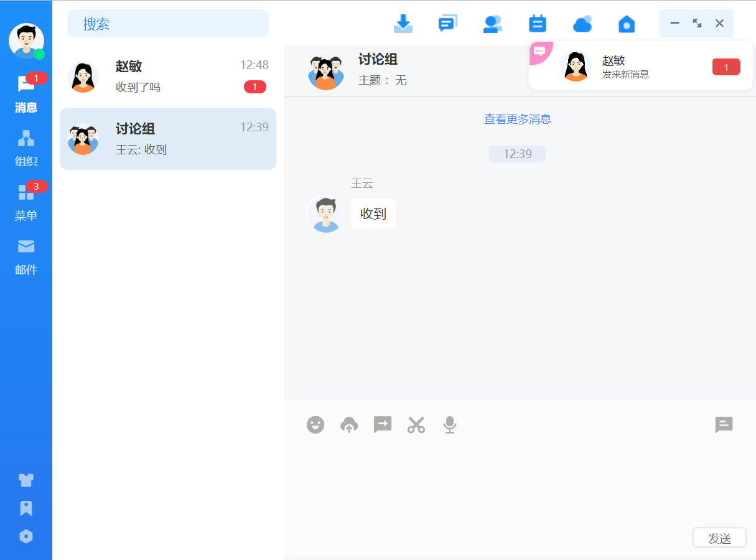Viewport: 756px width, 560px height.
Task: Open the contacts icon in top toolbar
Action: (493, 24)
